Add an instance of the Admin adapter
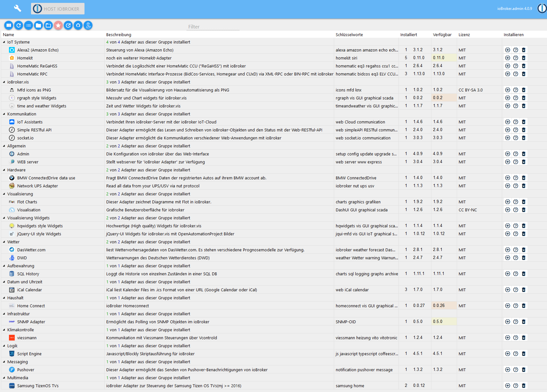The width and height of the screenshot is (547, 392). click(508, 154)
